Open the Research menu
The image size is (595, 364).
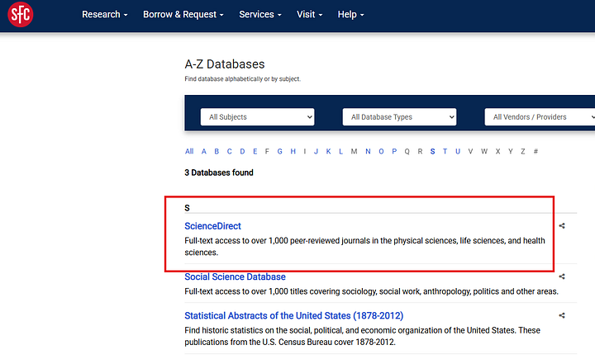tap(105, 14)
